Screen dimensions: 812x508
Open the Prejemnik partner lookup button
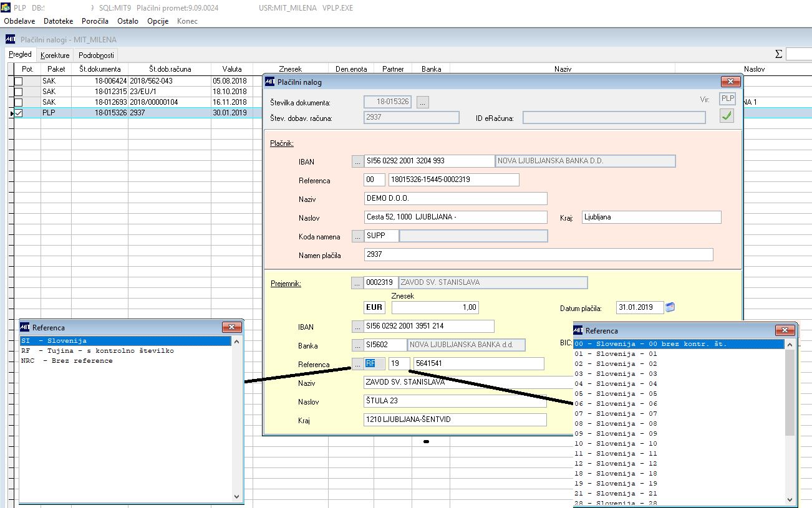coord(357,283)
